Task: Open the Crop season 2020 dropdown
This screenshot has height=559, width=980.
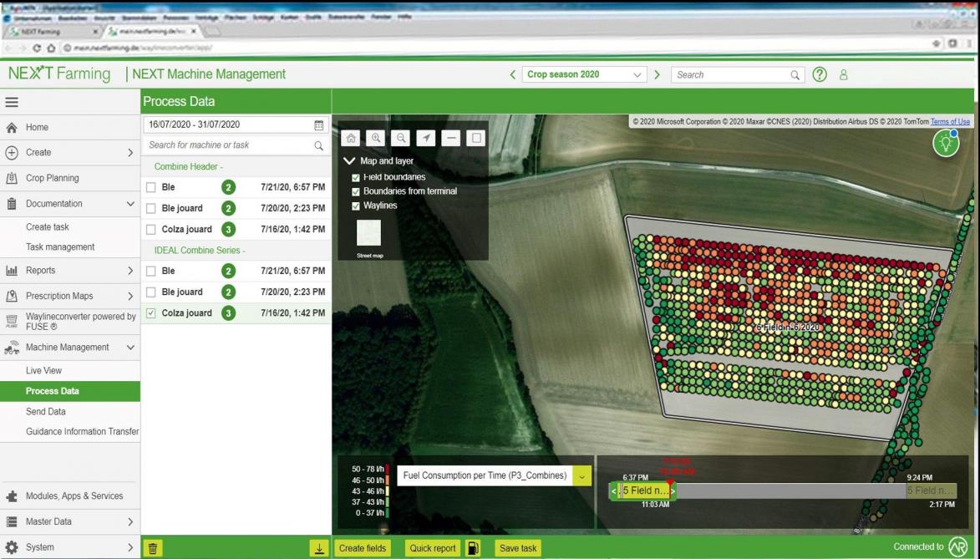Action: pyautogui.click(x=583, y=74)
